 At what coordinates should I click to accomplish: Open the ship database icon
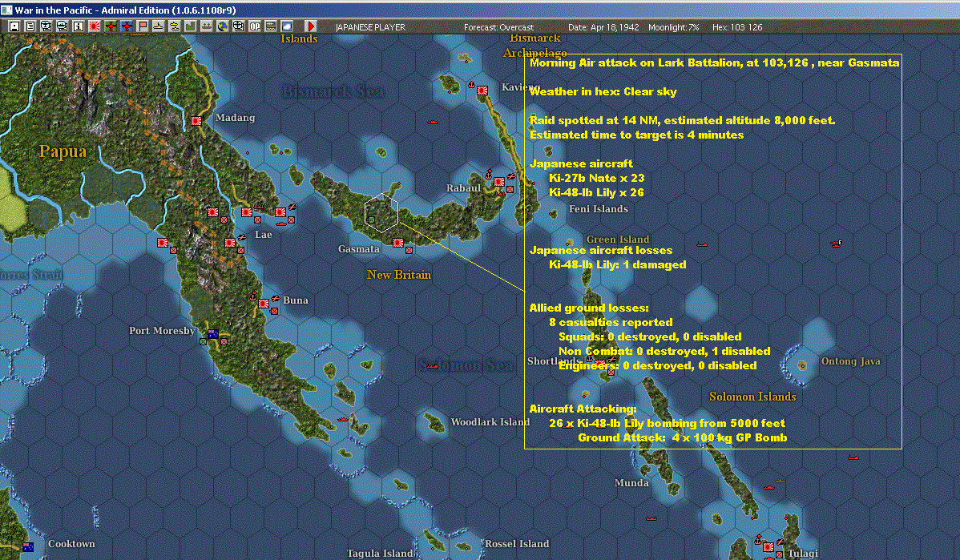tap(62, 26)
